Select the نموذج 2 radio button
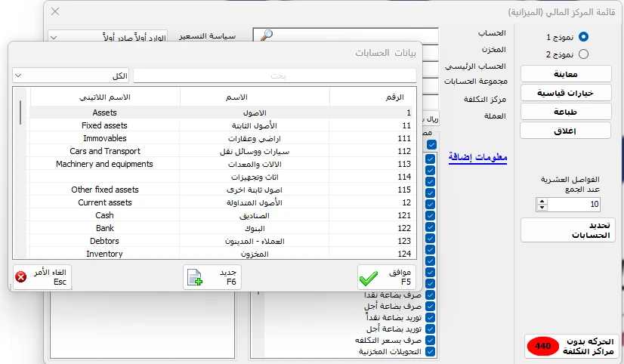The image size is (624, 364). tap(583, 54)
